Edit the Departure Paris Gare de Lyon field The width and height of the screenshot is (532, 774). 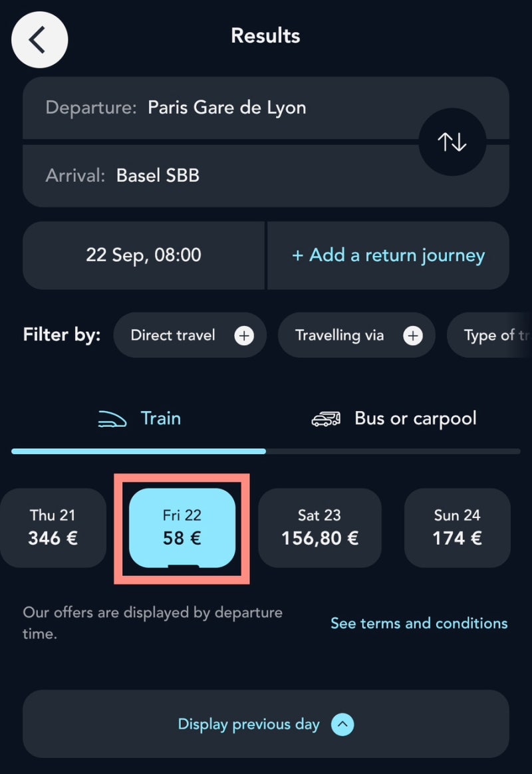click(x=266, y=108)
